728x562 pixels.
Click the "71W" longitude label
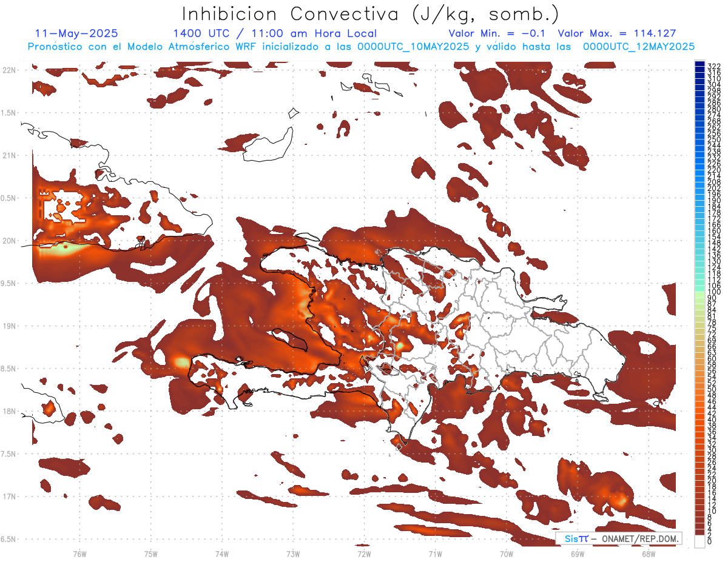click(x=435, y=554)
